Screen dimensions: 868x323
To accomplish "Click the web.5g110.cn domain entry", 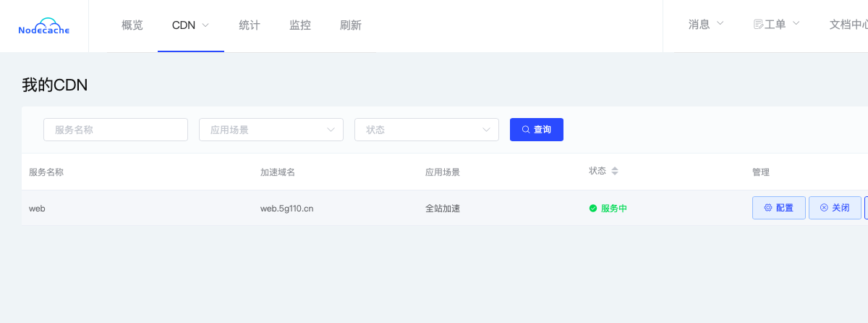I will [286, 209].
